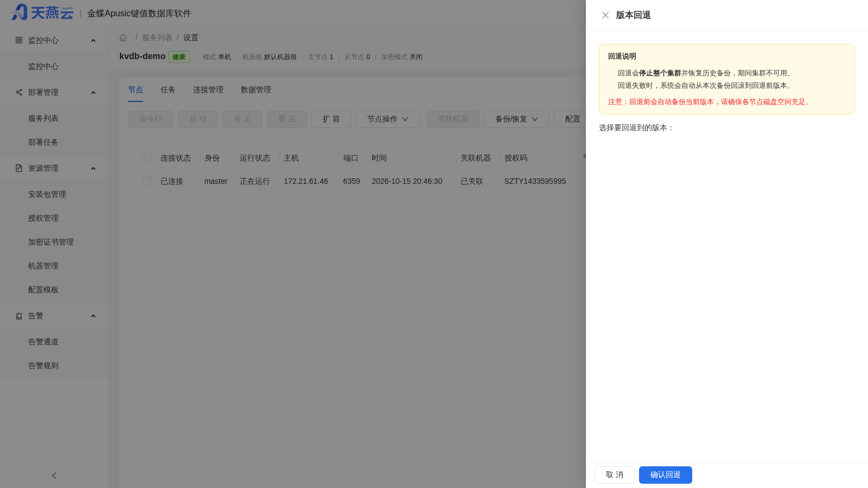Click the 监控中心 grid icon in the sidebar
This screenshot has width=868, height=488.
pos(19,40)
